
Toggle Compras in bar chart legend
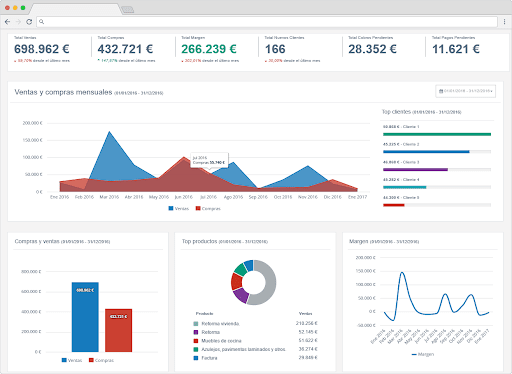point(101,360)
